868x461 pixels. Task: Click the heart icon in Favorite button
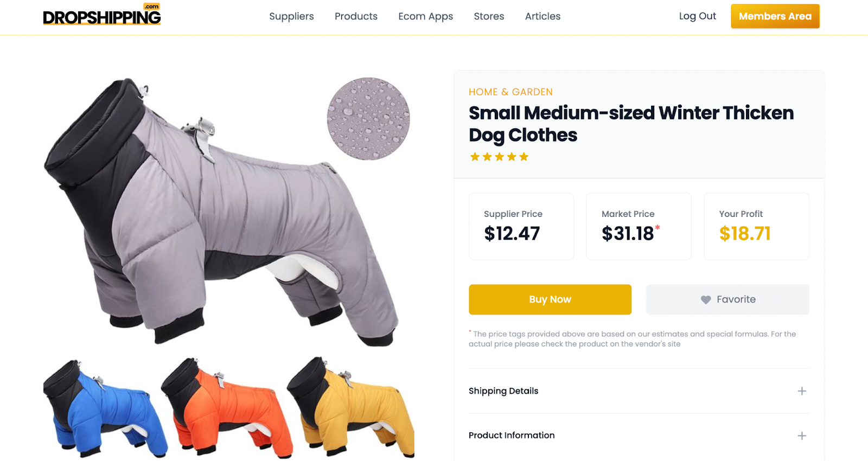[x=706, y=300]
